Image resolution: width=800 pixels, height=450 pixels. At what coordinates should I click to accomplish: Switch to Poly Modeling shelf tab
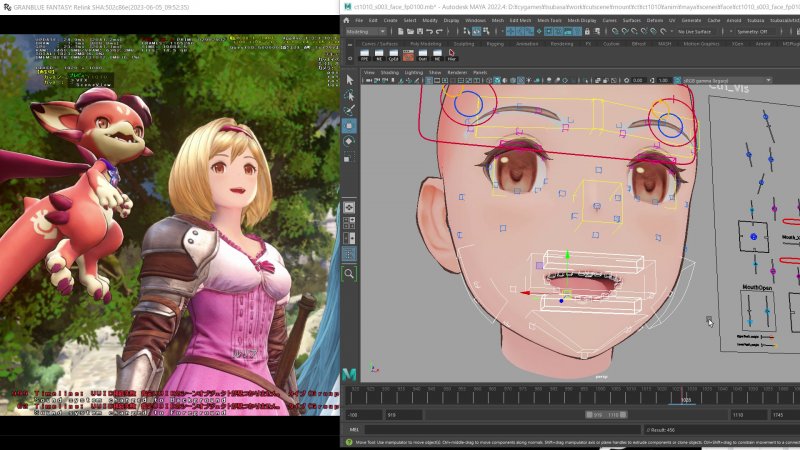(x=426, y=44)
